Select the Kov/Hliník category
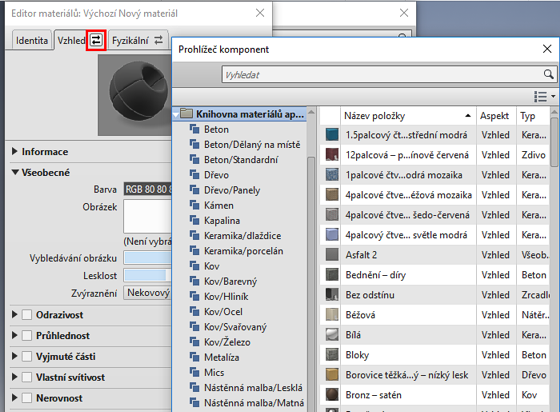Viewport: 560px width, 412px height. point(226,296)
